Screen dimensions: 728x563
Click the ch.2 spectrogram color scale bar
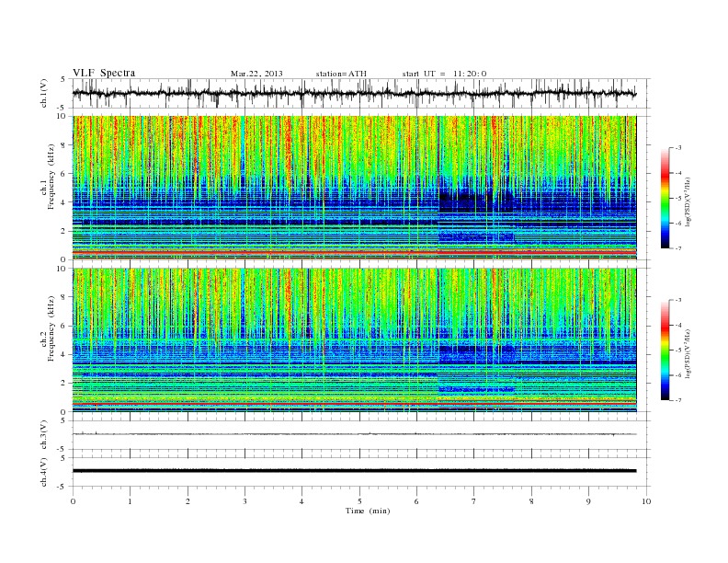[665, 350]
